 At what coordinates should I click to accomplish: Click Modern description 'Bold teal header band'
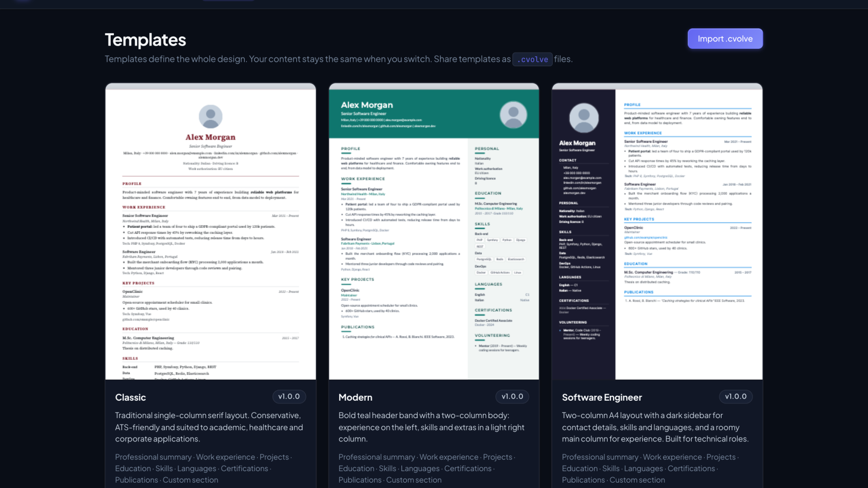tap(432, 427)
